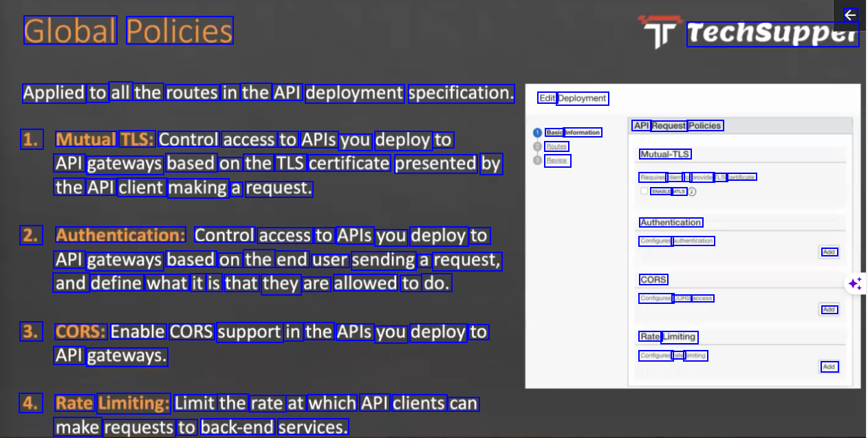Click the purple sparkle AI icon

click(x=855, y=283)
